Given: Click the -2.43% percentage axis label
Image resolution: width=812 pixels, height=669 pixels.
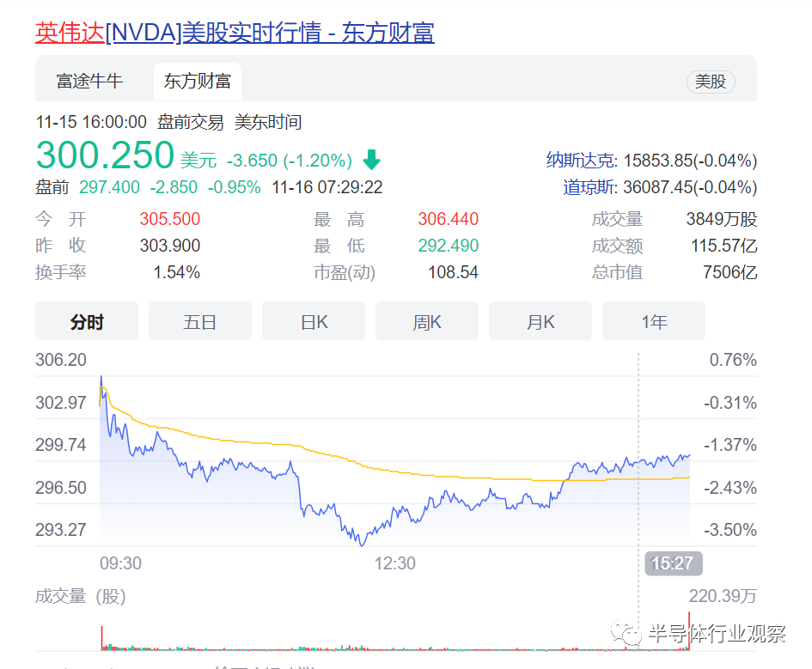Looking at the screenshot, I should [730, 488].
